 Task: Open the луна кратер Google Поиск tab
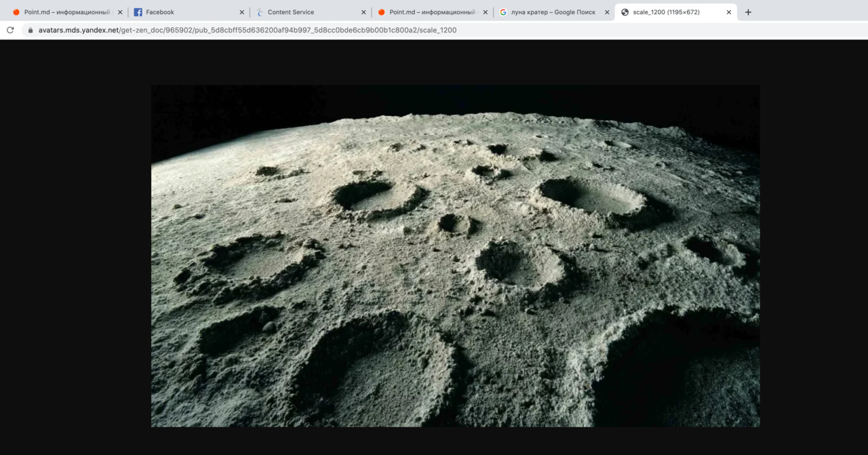coord(554,12)
